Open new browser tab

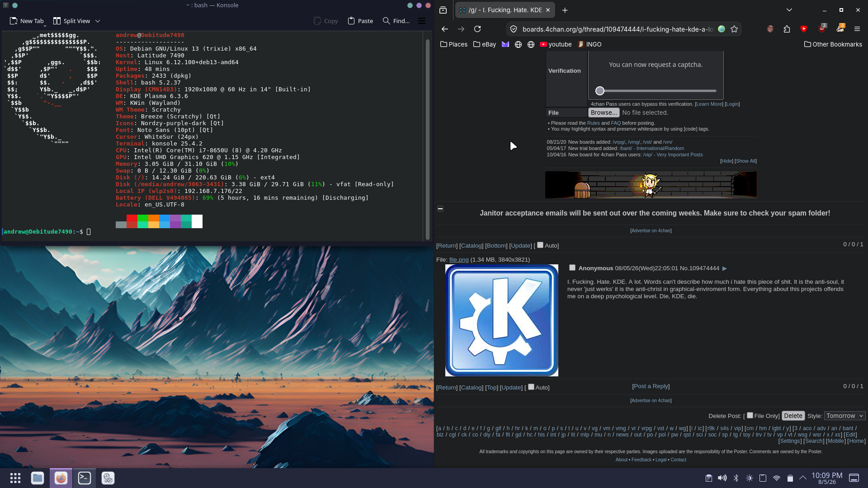click(565, 10)
